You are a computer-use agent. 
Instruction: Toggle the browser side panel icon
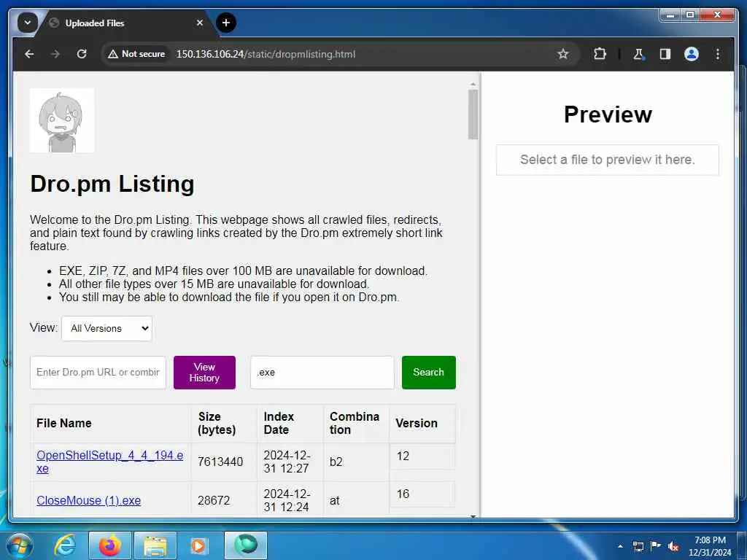click(x=665, y=54)
